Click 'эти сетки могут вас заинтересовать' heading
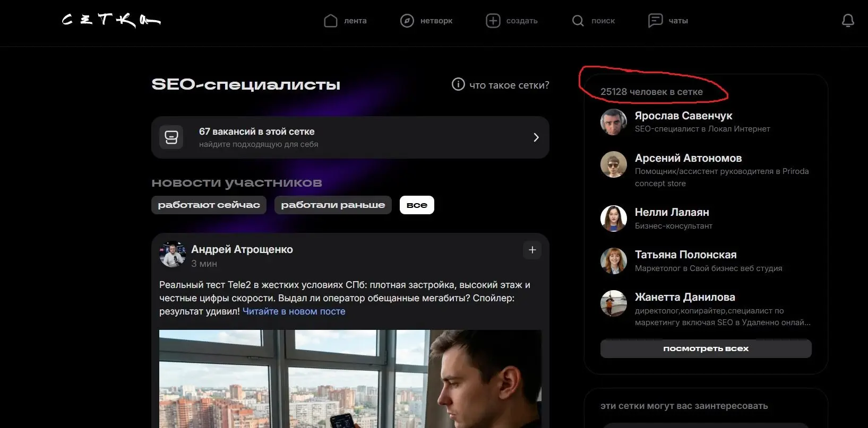Viewport: 868px width, 428px height. tap(684, 406)
